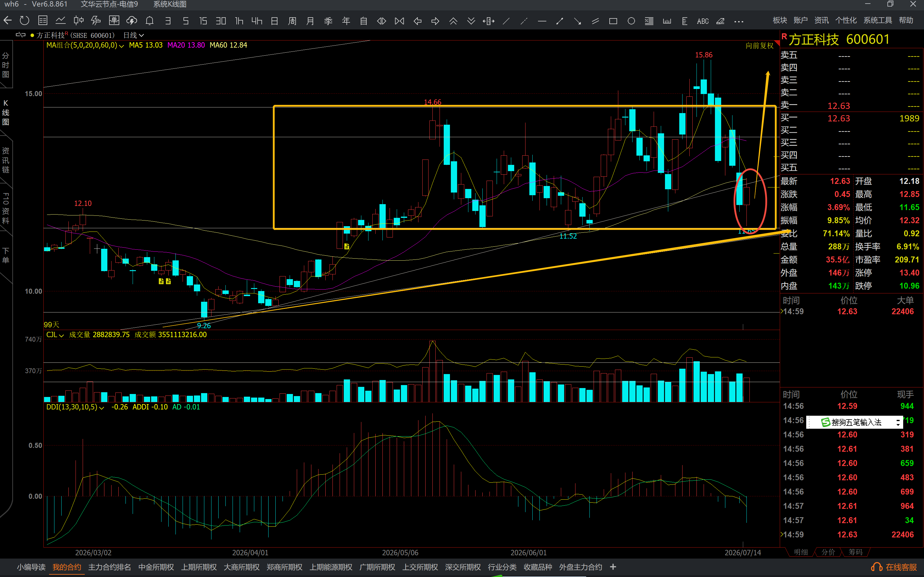Select the 3-minute period
The height and width of the screenshot is (577, 924).
167,21
